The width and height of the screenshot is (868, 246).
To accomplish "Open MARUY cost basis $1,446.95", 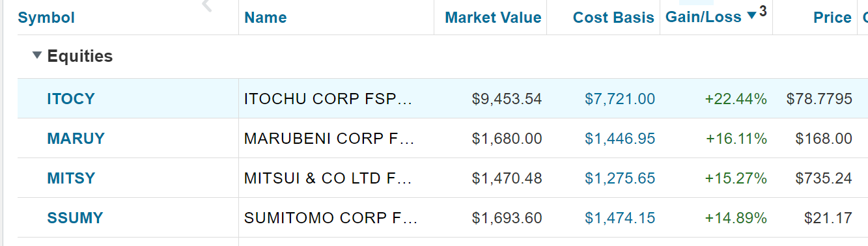I will (620, 139).
